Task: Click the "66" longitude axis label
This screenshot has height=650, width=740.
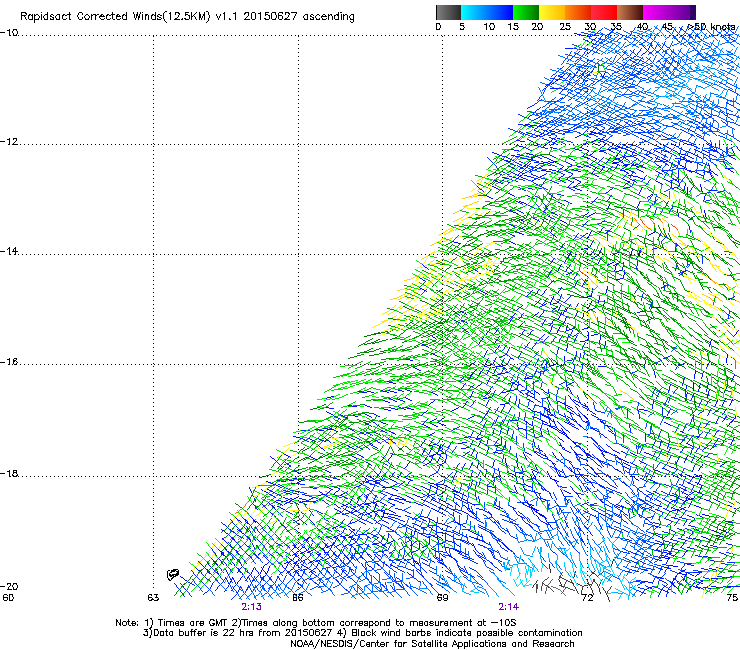Action: click(298, 598)
